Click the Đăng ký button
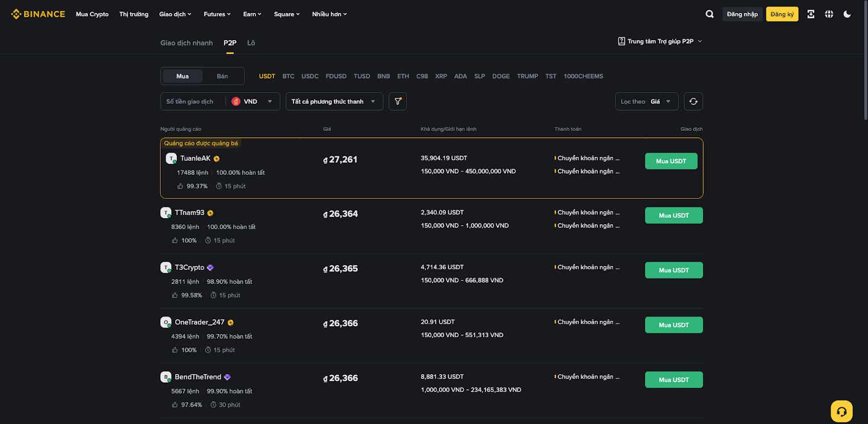Image resolution: width=868 pixels, height=424 pixels. [x=782, y=14]
